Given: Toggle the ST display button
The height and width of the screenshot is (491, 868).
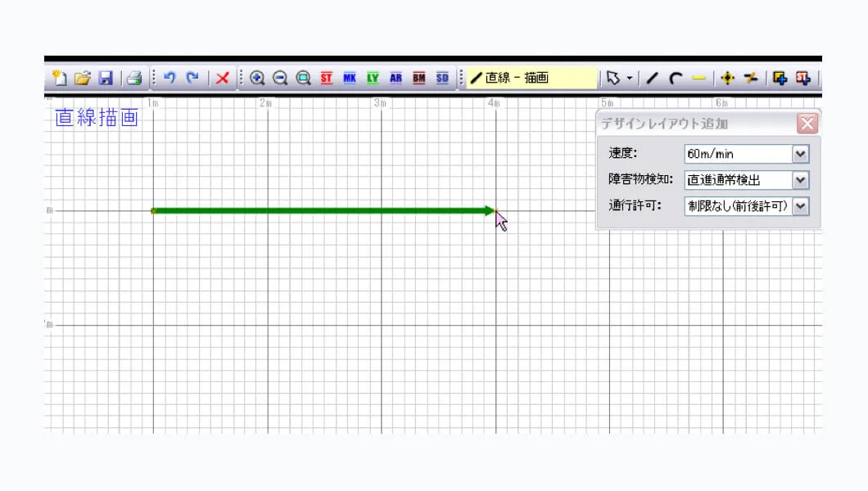Looking at the screenshot, I should [x=327, y=79].
